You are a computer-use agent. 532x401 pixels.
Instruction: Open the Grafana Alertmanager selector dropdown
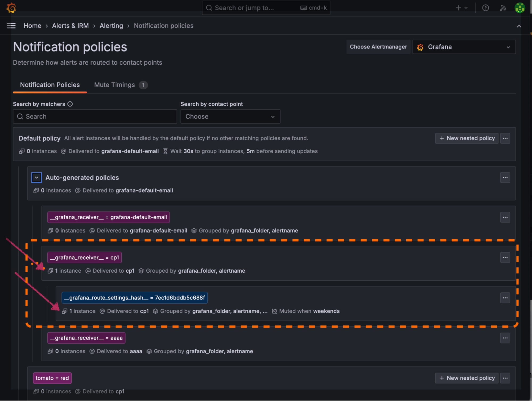pos(464,47)
